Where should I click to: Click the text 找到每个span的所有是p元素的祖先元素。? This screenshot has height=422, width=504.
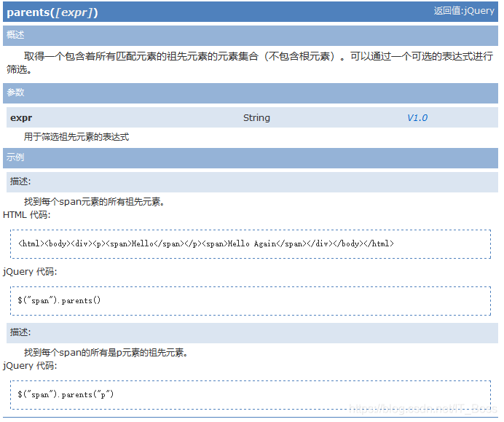pos(106,353)
